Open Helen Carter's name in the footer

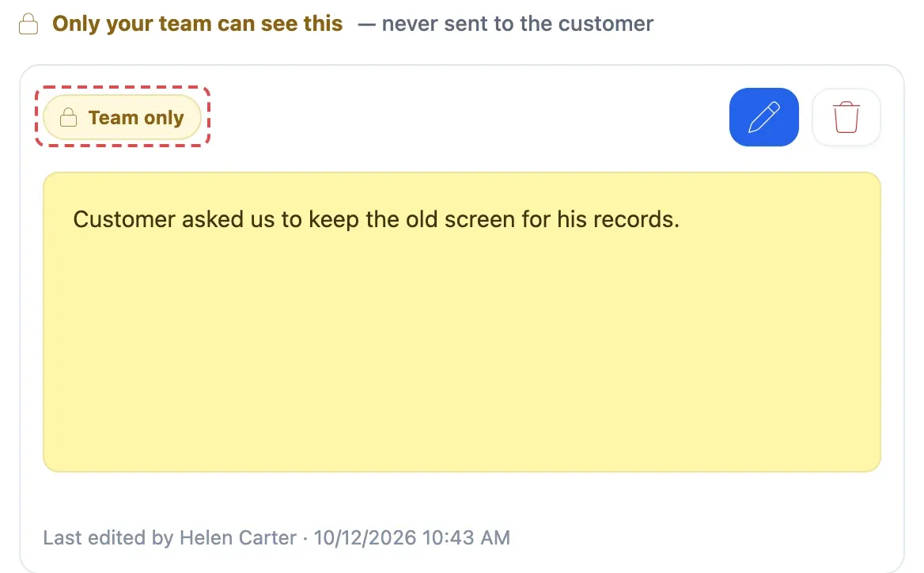click(238, 537)
